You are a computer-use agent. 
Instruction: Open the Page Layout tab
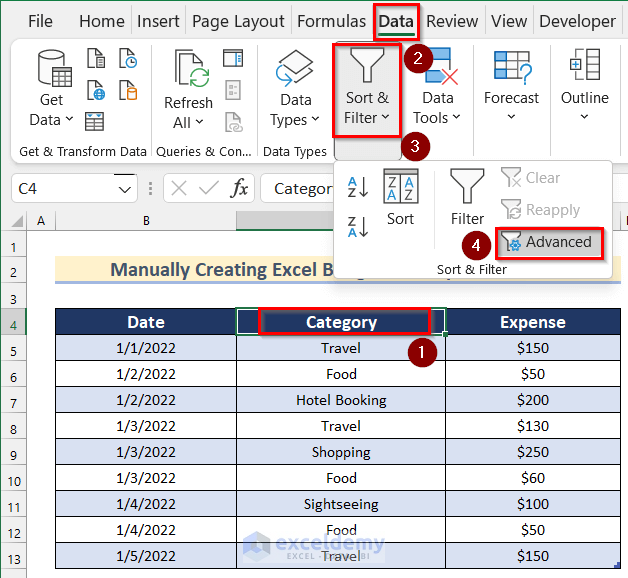pyautogui.click(x=238, y=21)
